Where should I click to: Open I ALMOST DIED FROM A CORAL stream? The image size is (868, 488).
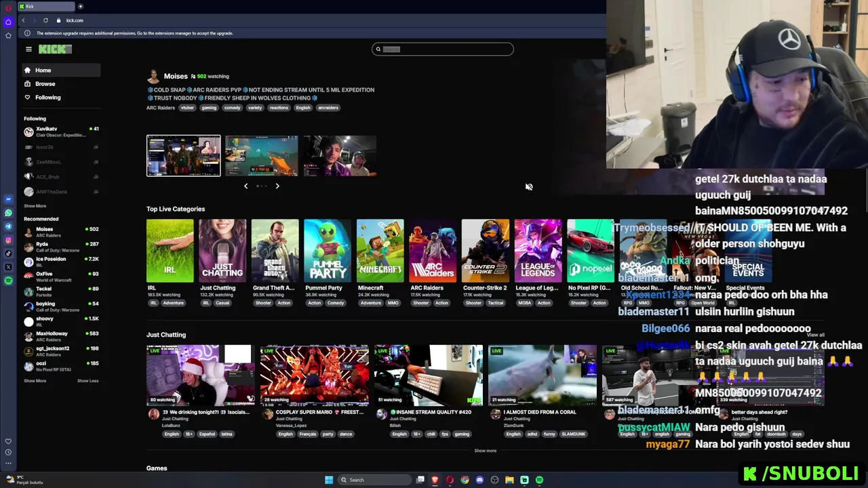click(x=542, y=375)
